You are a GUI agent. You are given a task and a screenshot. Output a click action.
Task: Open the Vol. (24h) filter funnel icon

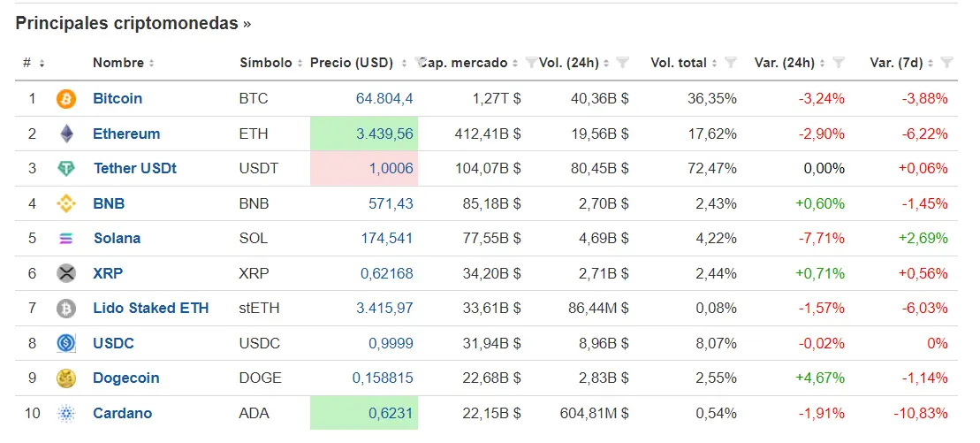click(622, 62)
